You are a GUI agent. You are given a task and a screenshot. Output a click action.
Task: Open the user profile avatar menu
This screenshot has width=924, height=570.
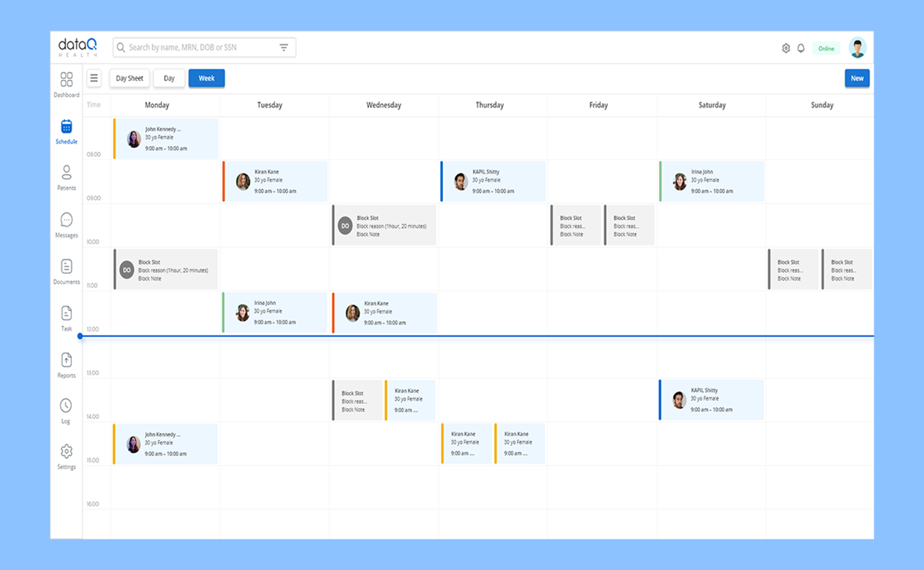pyautogui.click(x=857, y=48)
